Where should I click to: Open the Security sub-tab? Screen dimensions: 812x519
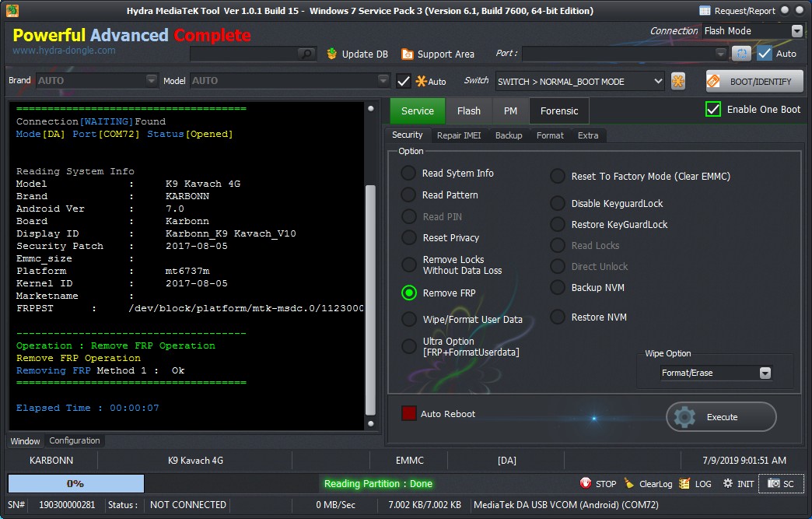coord(407,135)
